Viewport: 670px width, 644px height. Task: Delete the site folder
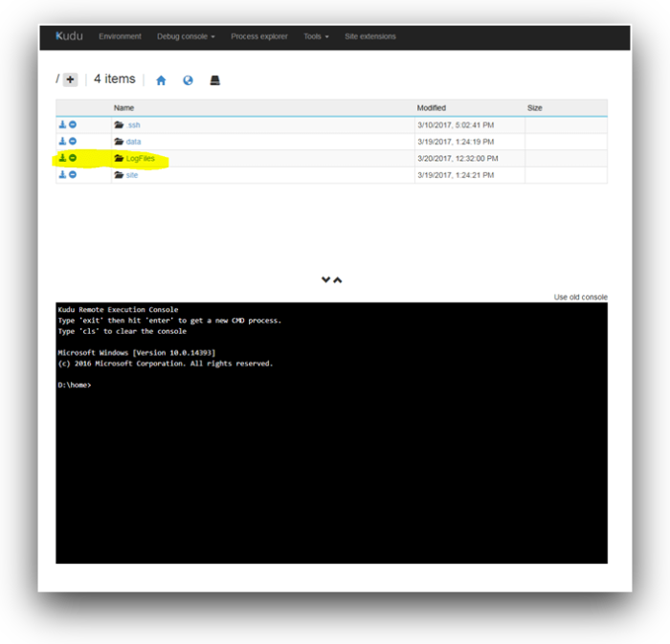point(73,175)
